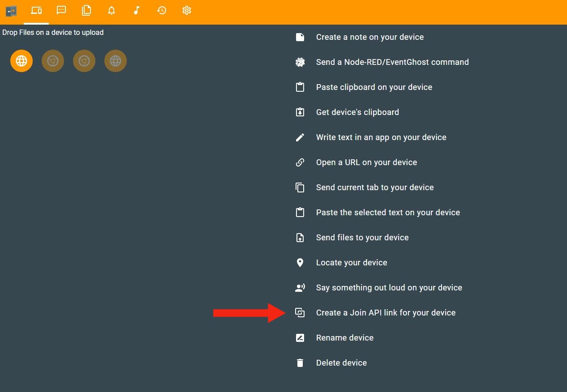This screenshot has width=567, height=392.
Task: Send a Node-RED/EventGhost command
Action: pyautogui.click(x=392, y=62)
